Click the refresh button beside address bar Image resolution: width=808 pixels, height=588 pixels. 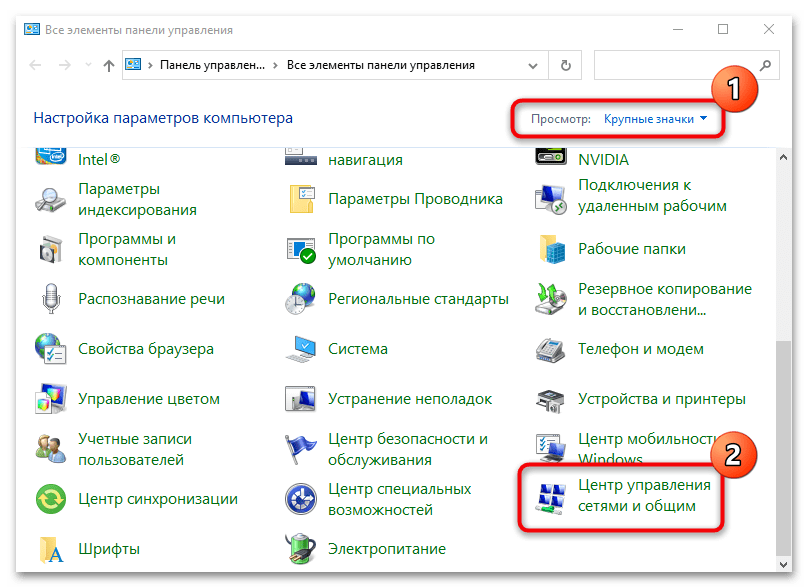coord(566,66)
